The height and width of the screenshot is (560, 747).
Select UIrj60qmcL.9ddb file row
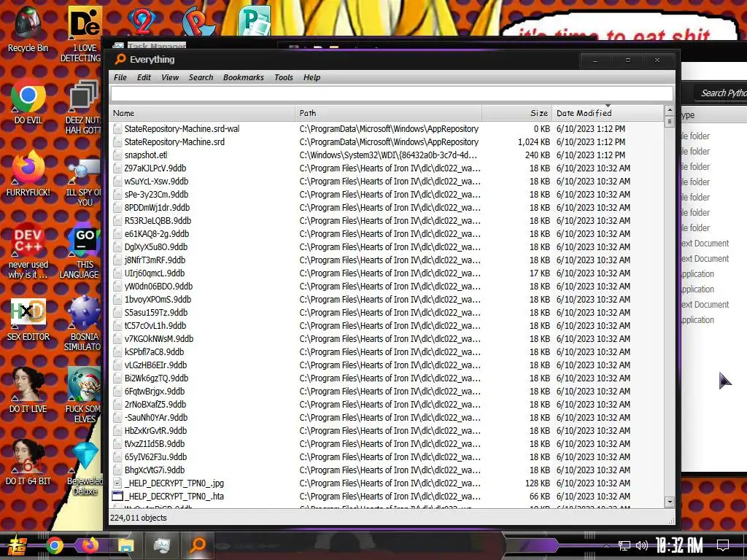[x=387, y=273]
